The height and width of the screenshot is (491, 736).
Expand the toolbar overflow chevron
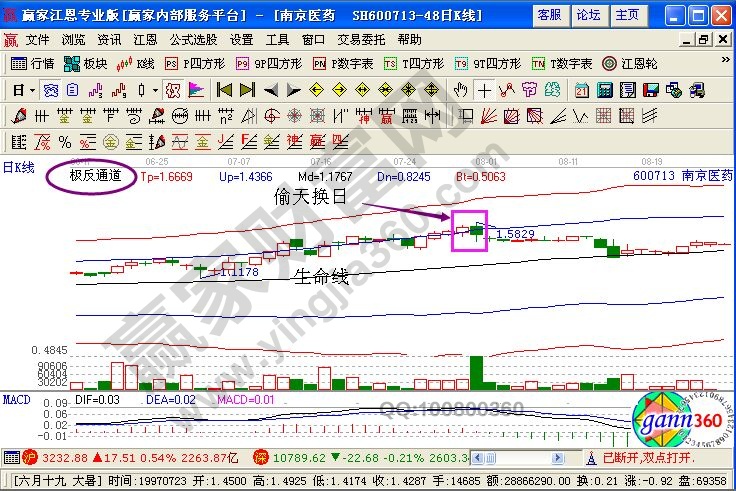(725, 60)
